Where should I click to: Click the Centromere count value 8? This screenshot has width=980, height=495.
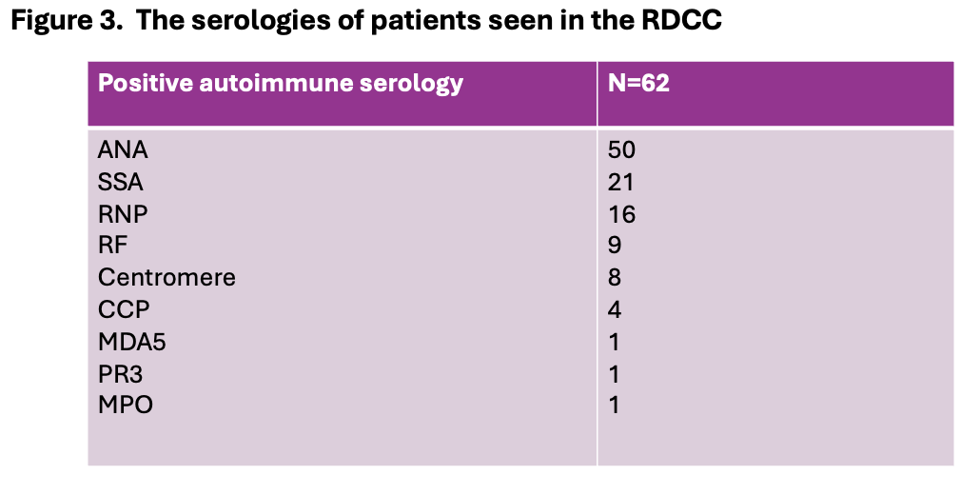coord(615,278)
